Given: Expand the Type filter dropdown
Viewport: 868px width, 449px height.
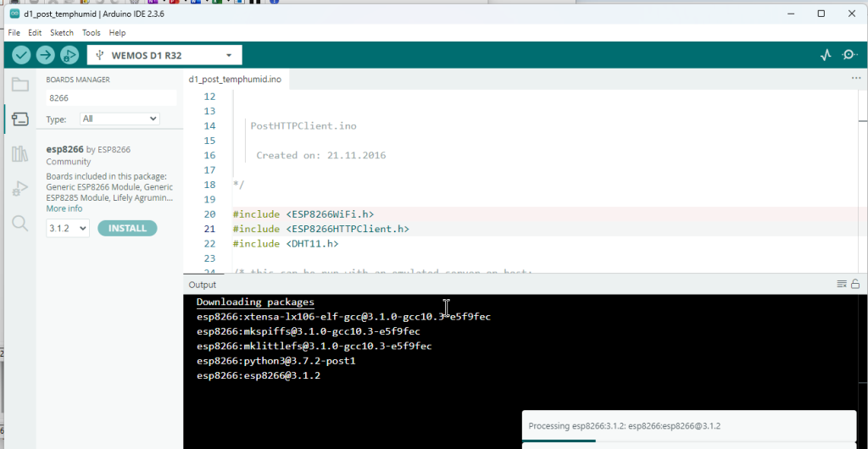Looking at the screenshot, I should click(120, 119).
